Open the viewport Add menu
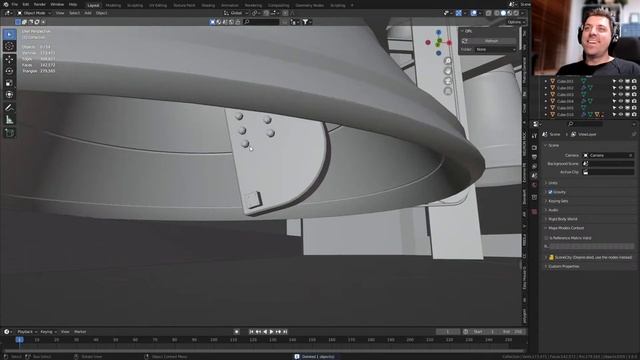Screen dimensions: 640x360 tap(88, 13)
